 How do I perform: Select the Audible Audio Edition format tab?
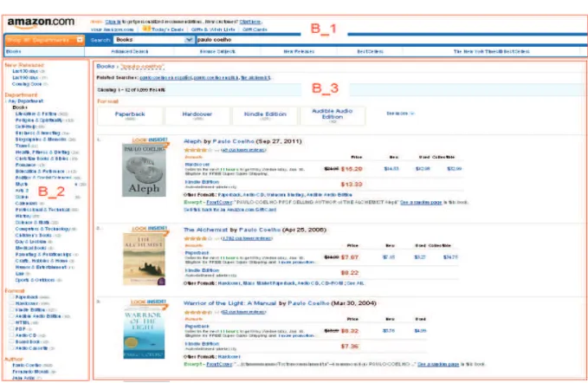(x=333, y=116)
